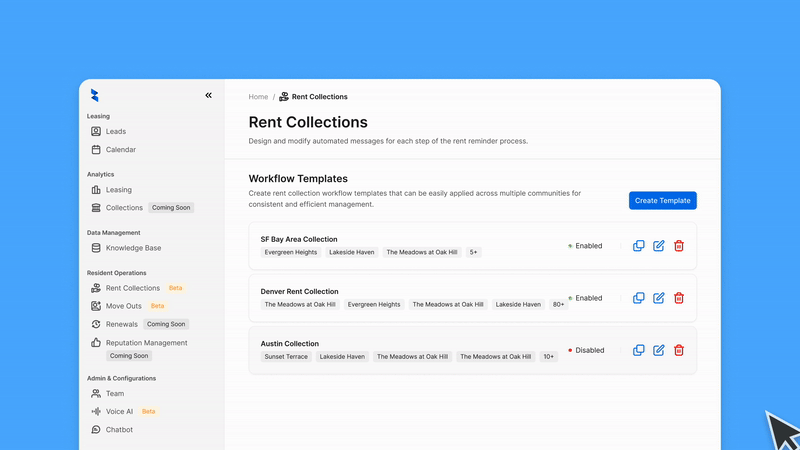Click Sunset Terrace tag in Austin Collection
This screenshot has height=450, width=800.
click(x=286, y=357)
